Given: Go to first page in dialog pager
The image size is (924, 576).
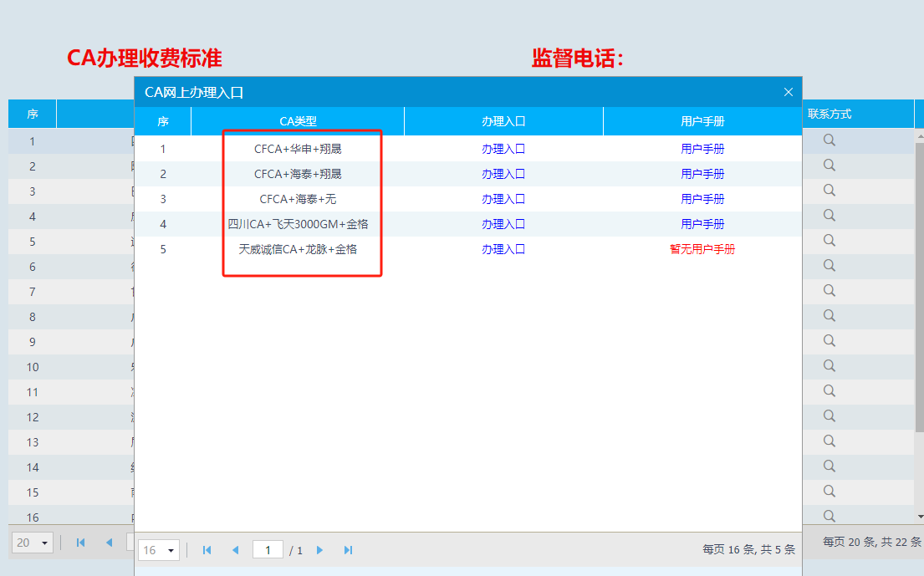Looking at the screenshot, I should 207,550.
